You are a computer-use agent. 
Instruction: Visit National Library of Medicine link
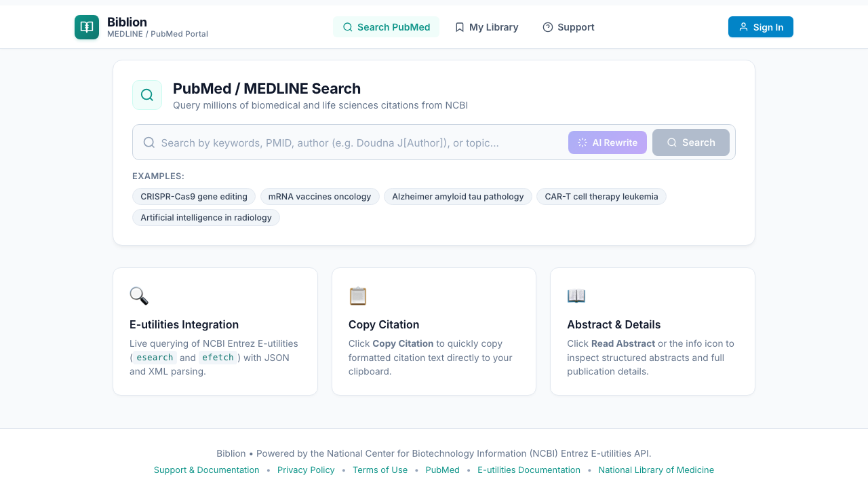656,470
